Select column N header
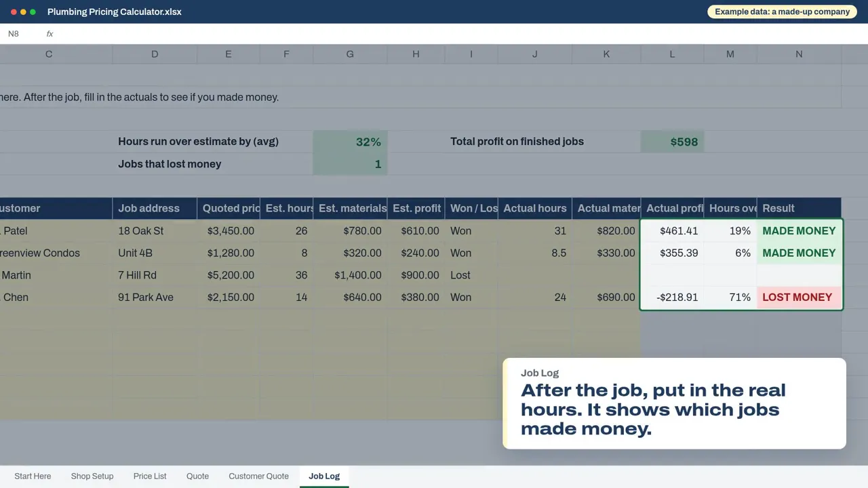This screenshot has width=868, height=488. click(799, 54)
